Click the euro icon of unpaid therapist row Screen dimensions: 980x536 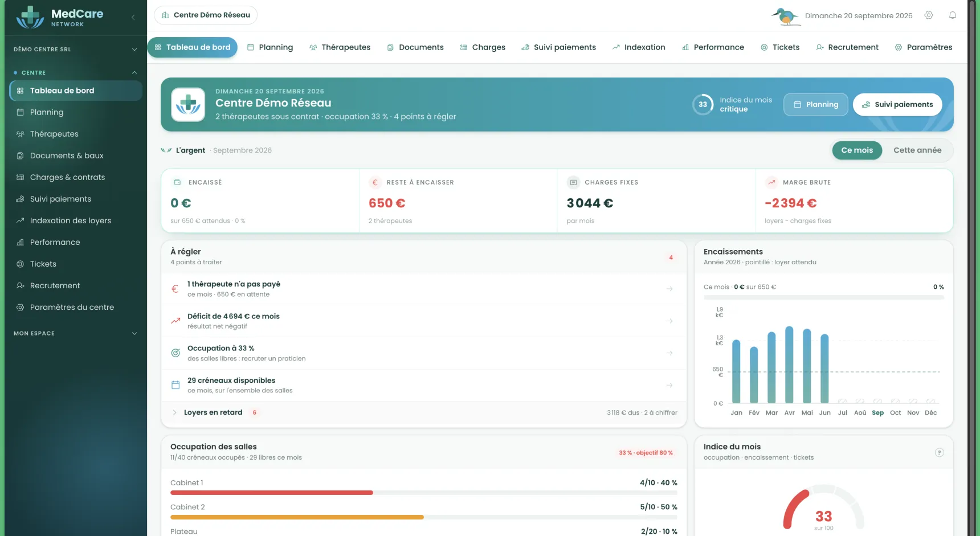point(175,289)
